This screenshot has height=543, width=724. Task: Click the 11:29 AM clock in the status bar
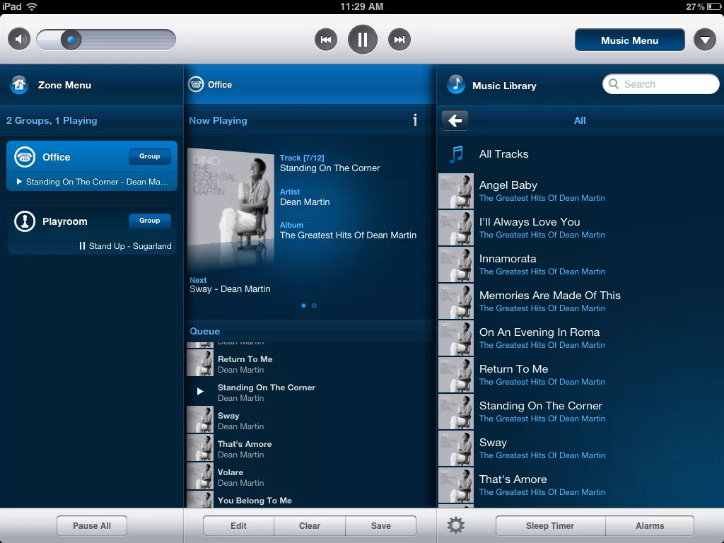point(362,6)
